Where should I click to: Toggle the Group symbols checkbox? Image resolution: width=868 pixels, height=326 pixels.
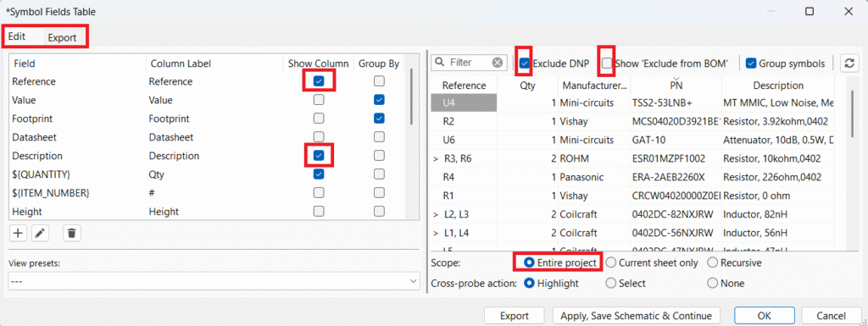[751, 64]
